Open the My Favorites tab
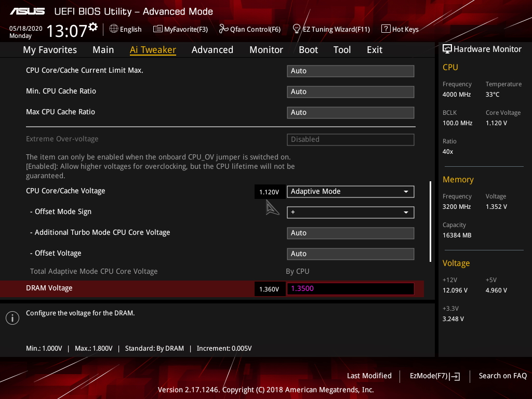 (50, 50)
